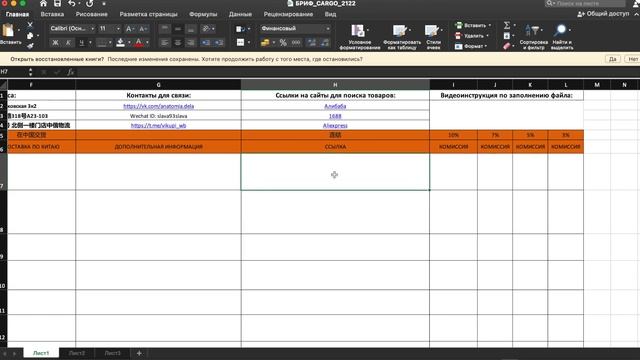640x360 pixels.
Task: Align the cell content to the middle
Action: coord(178,29)
